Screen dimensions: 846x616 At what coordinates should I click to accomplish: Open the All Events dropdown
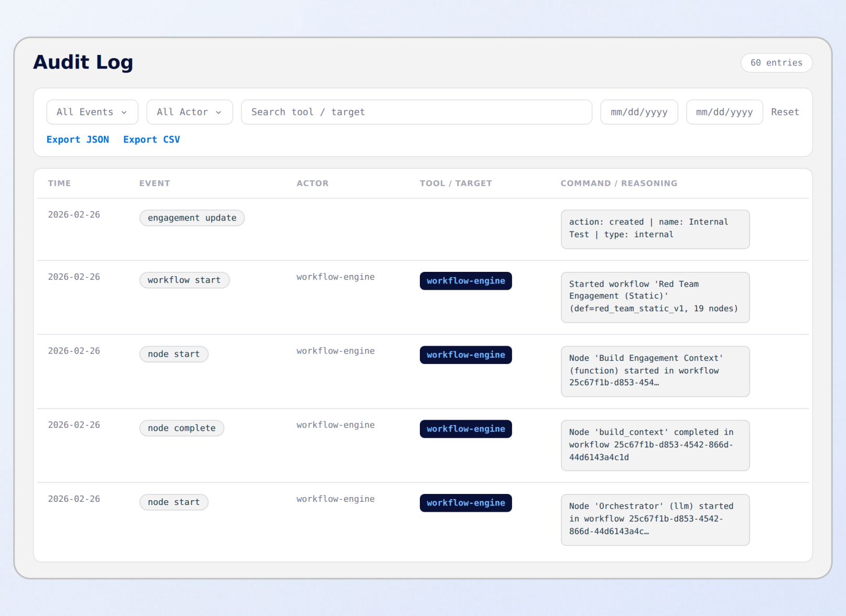tap(92, 112)
